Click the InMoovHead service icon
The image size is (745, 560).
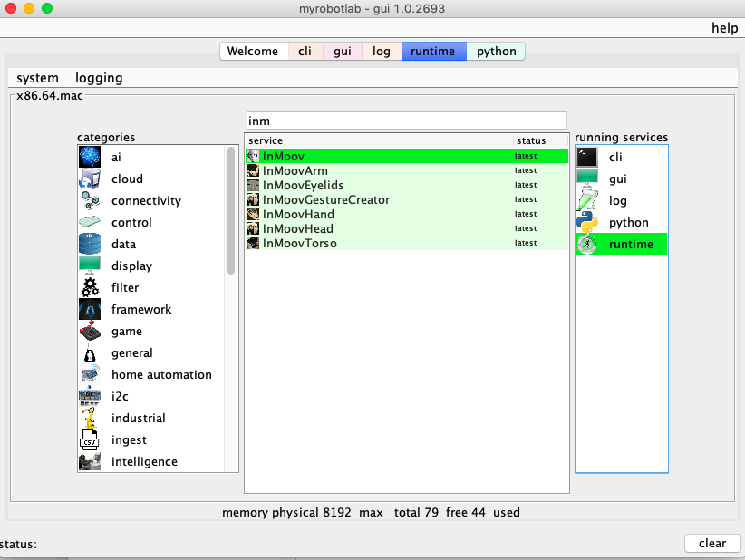point(253,228)
